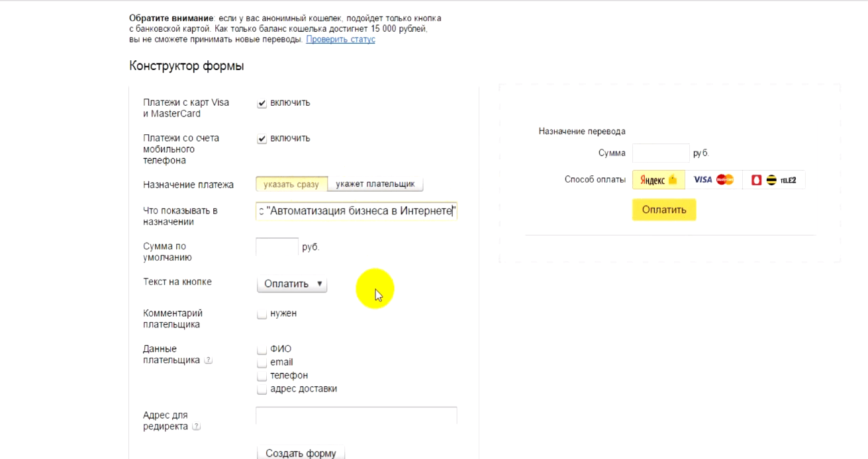Click the yellow Оплатить preview button

[663, 210]
